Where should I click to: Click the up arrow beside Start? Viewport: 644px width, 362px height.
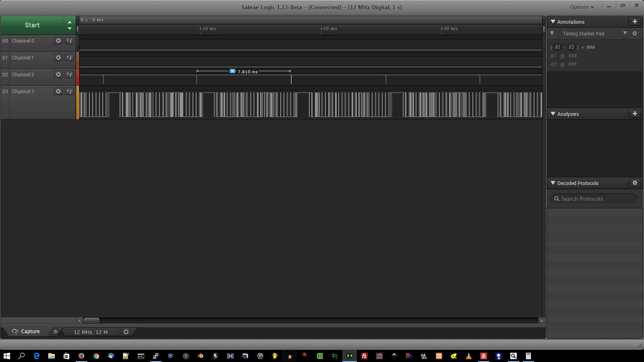point(70,22)
